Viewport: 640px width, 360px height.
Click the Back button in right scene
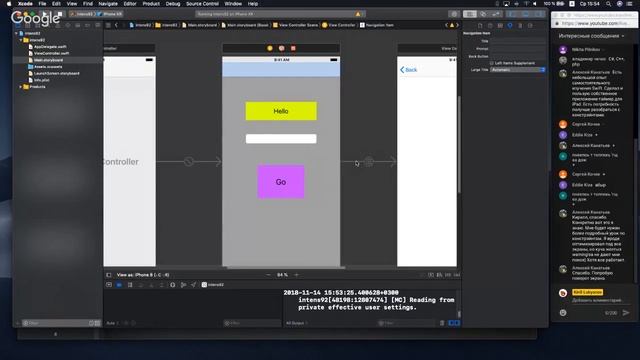click(409, 70)
